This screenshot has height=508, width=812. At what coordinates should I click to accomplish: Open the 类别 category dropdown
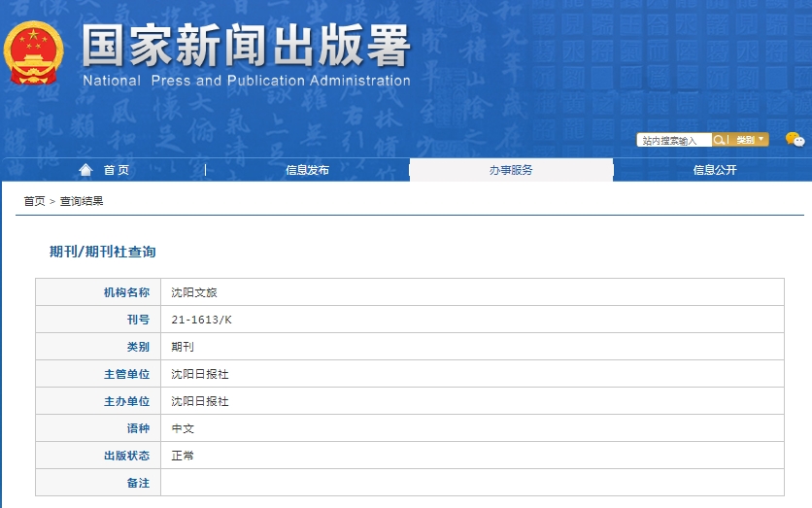pos(750,140)
